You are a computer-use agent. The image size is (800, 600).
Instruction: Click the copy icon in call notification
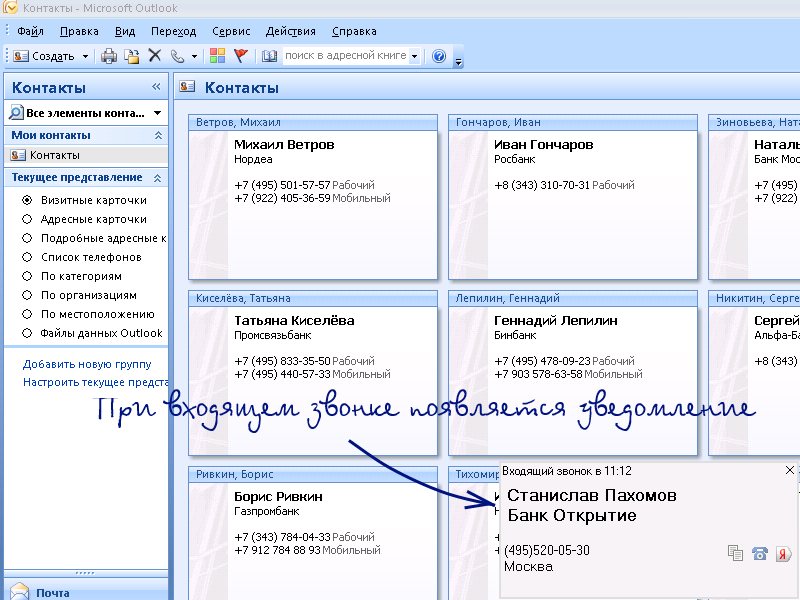[x=735, y=553]
